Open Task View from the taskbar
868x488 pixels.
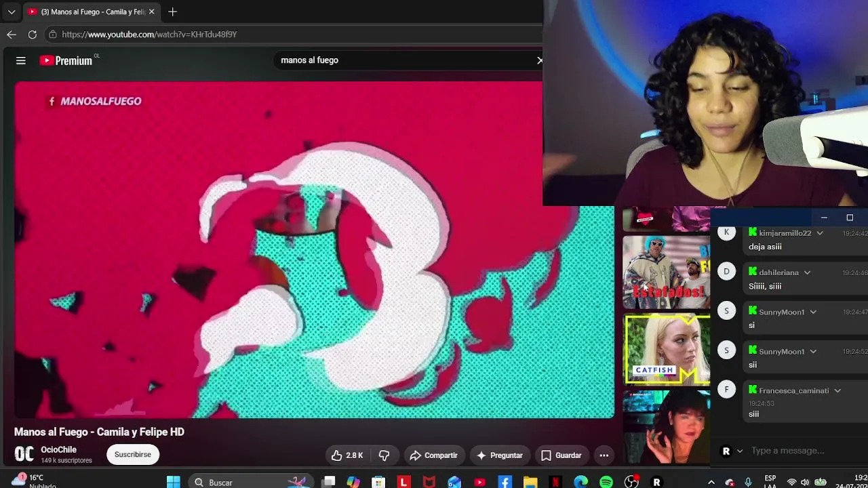tap(329, 482)
